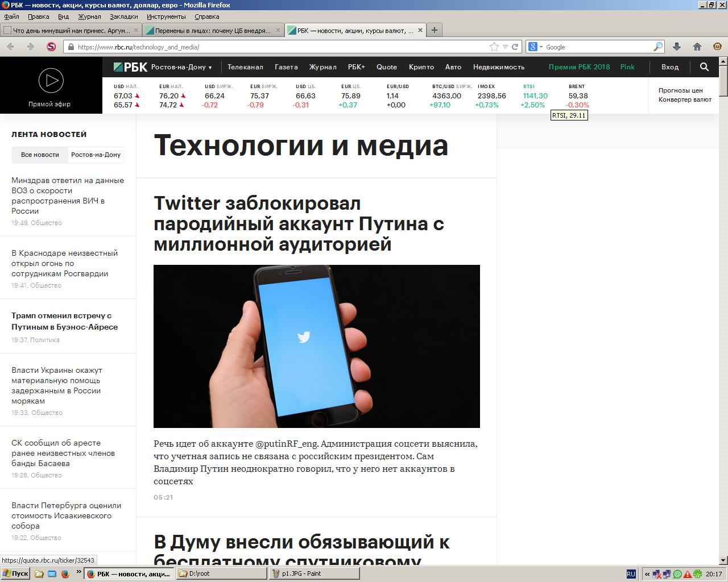Click the RU language indicator

coord(631,574)
